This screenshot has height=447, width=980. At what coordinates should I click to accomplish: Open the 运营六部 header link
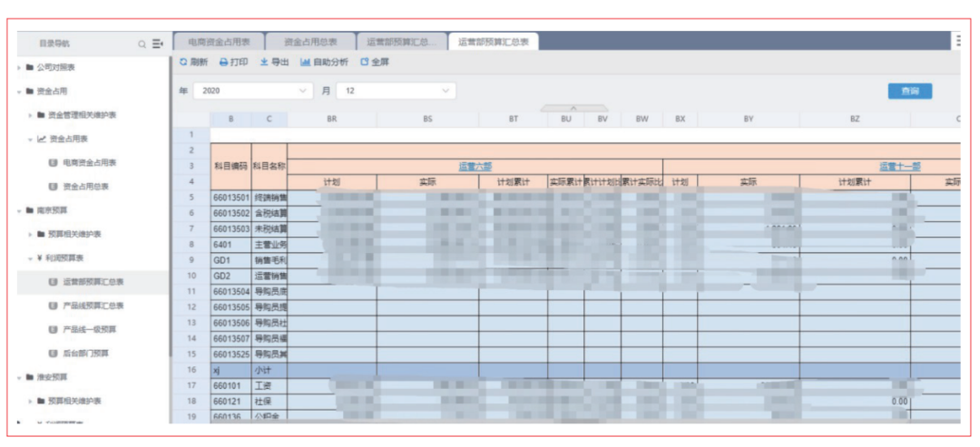[x=475, y=167]
